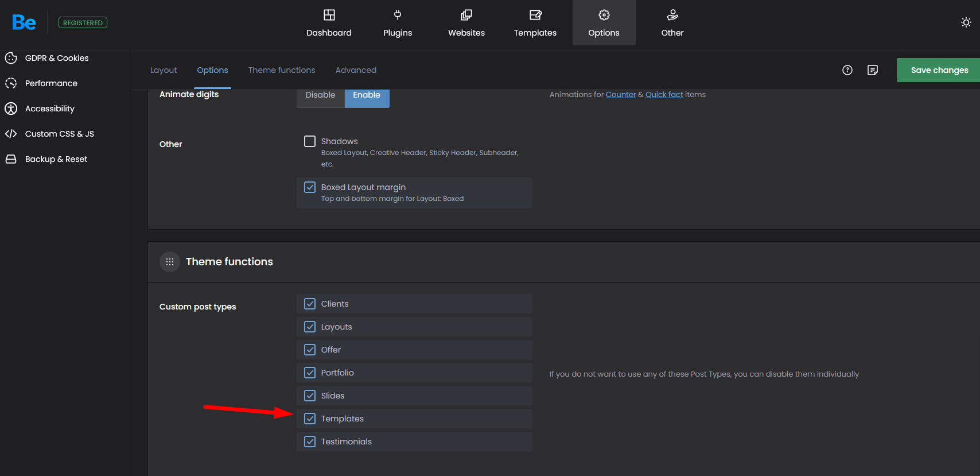
Task: Uncheck the Portfolio post type
Action: [310, 373]
